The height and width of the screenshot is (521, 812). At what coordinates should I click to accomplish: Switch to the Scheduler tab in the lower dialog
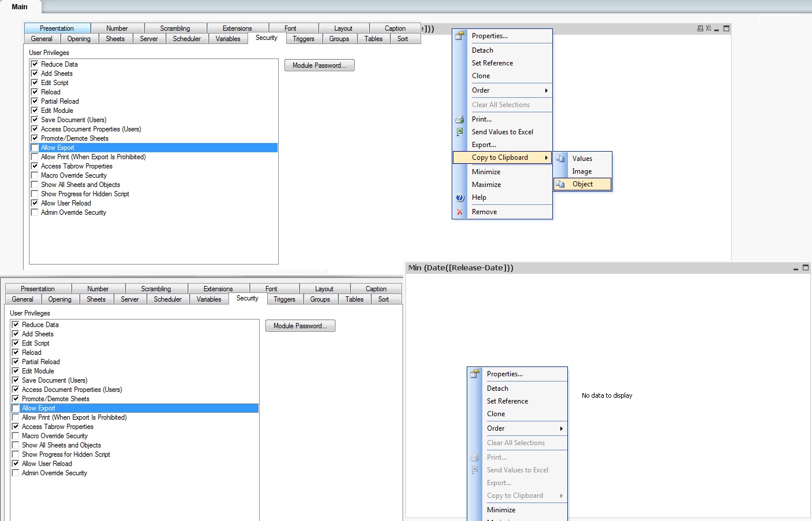tap(168, 299)
